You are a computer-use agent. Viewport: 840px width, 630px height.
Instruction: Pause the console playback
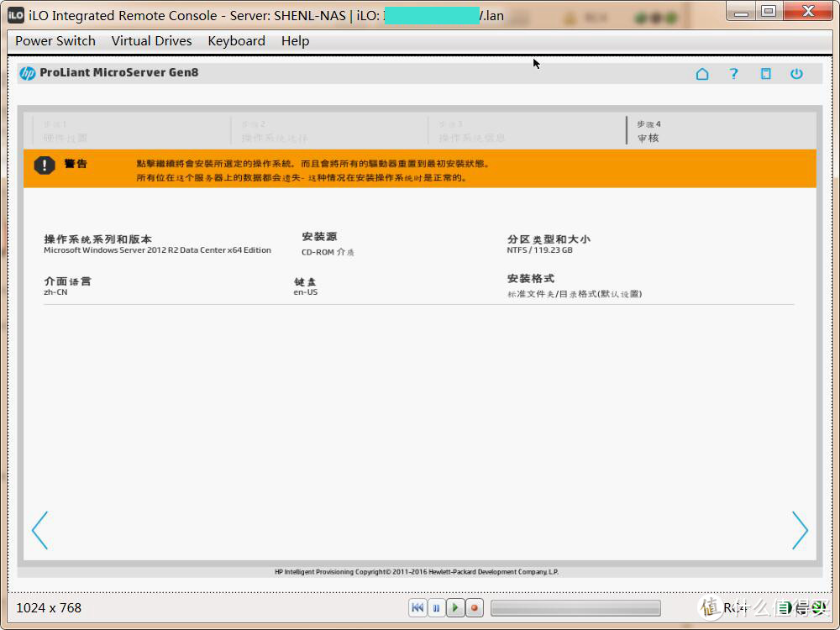[x=437, y=607]
